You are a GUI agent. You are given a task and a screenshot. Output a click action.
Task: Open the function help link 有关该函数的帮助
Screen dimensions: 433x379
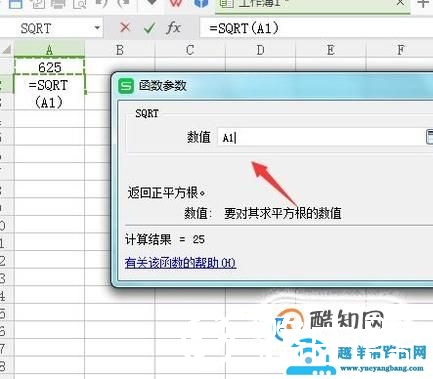[x=180, y=263]
